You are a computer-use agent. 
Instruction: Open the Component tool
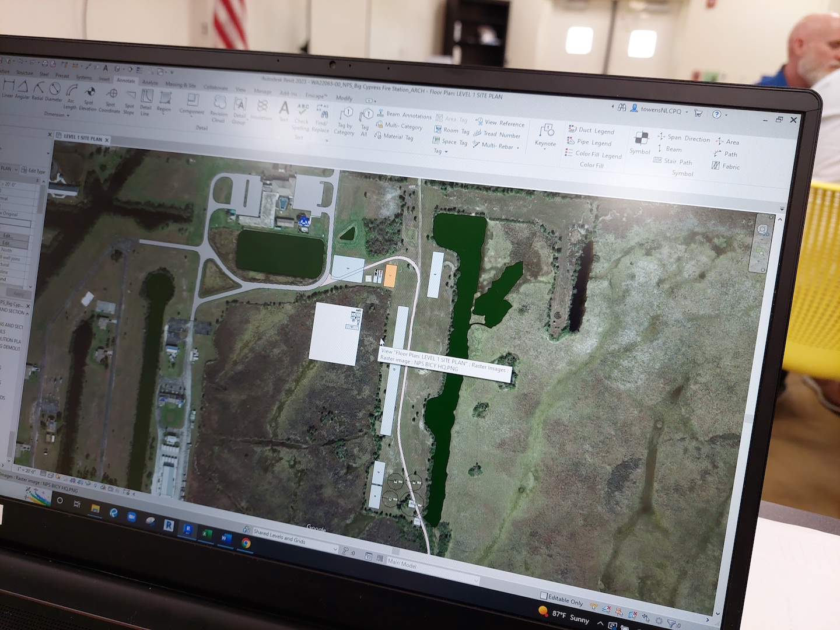click(192, 104)
